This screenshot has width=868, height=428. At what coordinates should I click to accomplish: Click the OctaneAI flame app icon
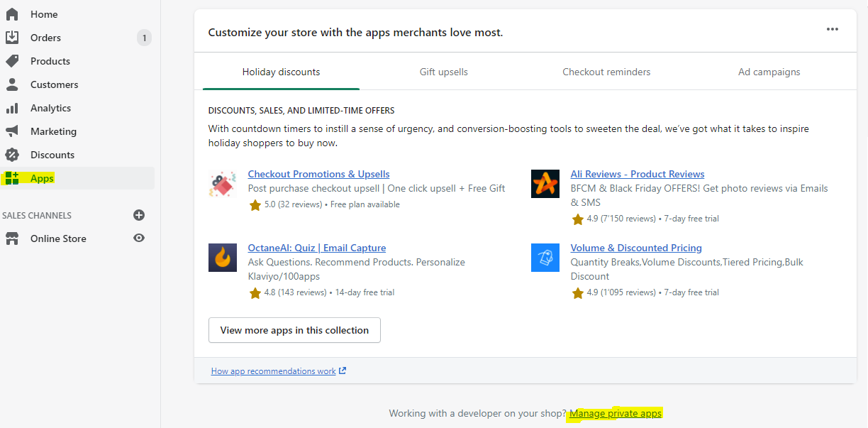[223, 258]
